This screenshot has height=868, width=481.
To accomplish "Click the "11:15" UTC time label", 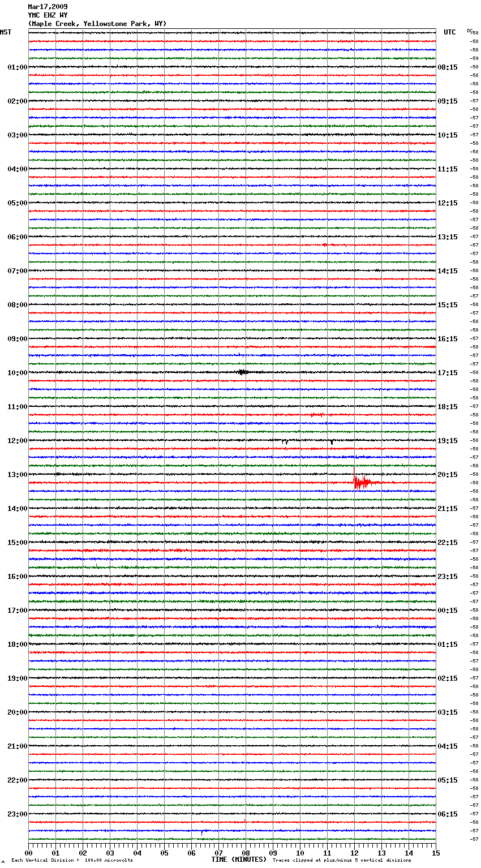I will (x=448, y=169).
